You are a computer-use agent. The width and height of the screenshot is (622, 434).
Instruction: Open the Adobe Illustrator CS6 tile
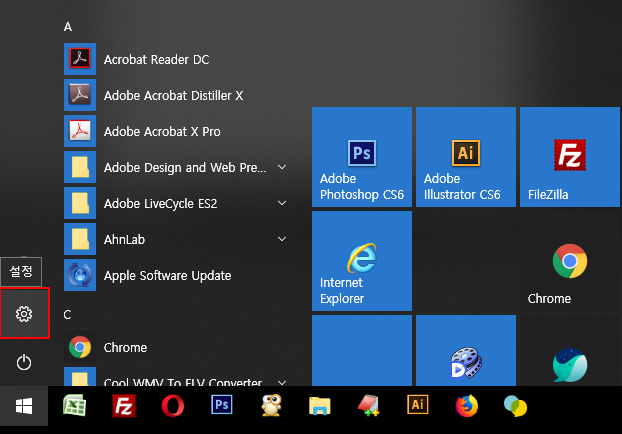coord(466,157)
